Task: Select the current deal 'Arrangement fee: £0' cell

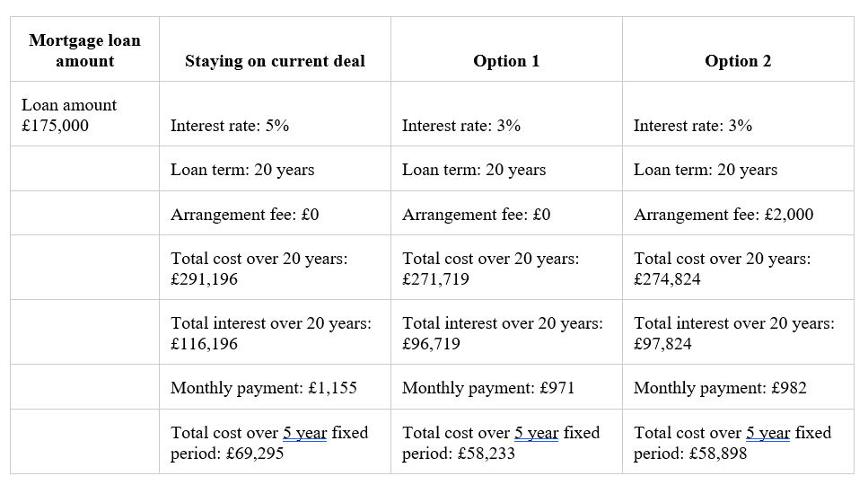Action: (276, 213)
